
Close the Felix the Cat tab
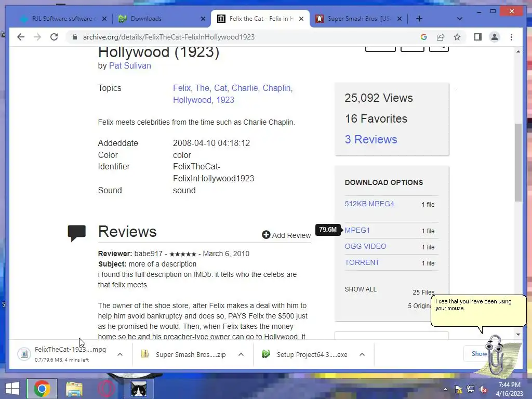(301, 19)
